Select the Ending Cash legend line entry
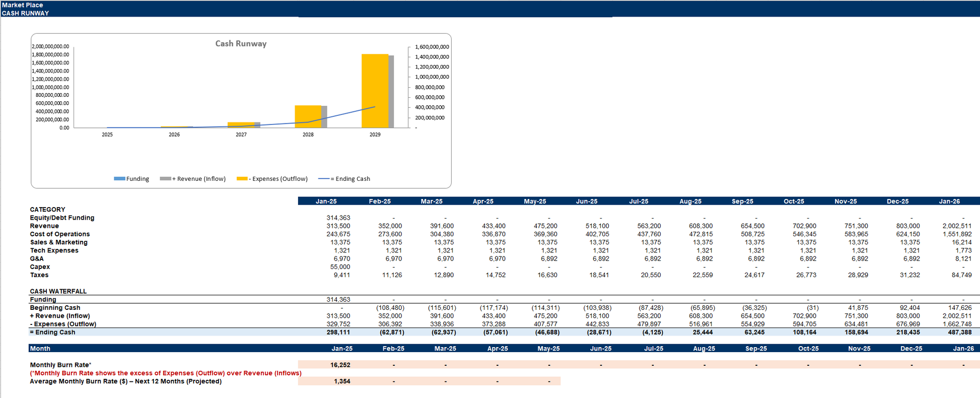Viewport: 980px width, 398px height. 344,179
